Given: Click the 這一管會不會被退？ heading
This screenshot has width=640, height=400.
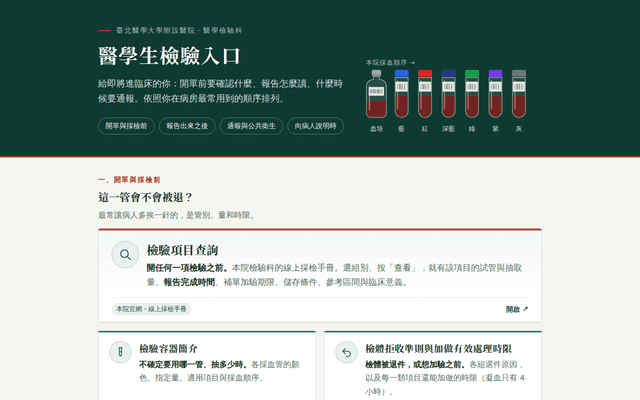Looking at the screenshot, I should point(145,197).
